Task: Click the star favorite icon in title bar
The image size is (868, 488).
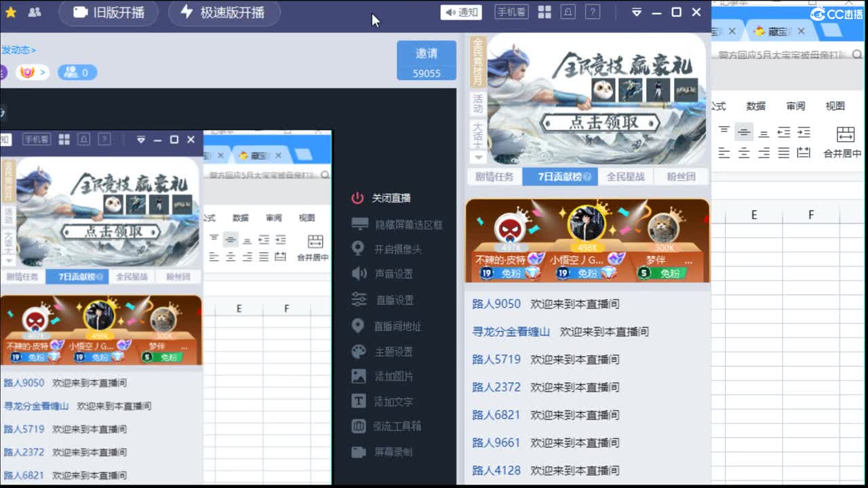Action: pos(11,12)
